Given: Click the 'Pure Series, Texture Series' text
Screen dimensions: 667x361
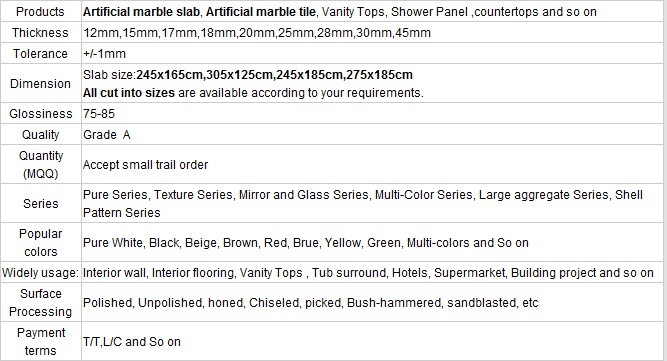Looking at the screenshot, I should click(x=158, y=195).
